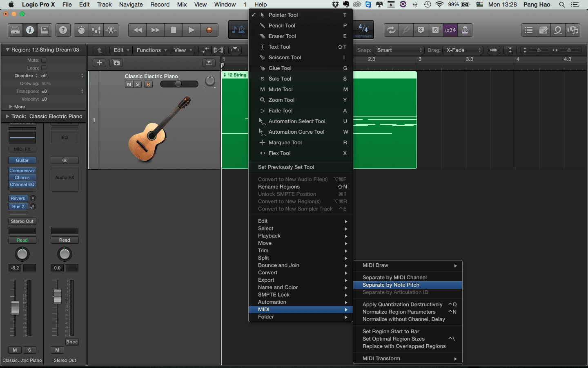Toggle the Metronome icon
Image resolution: width=588 pixels, height=368 pixels.
465,30
